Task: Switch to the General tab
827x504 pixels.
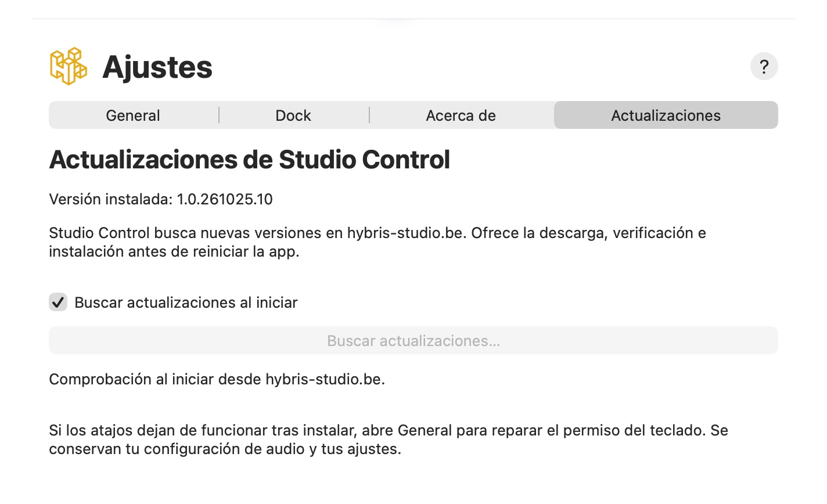Action: 133,115
